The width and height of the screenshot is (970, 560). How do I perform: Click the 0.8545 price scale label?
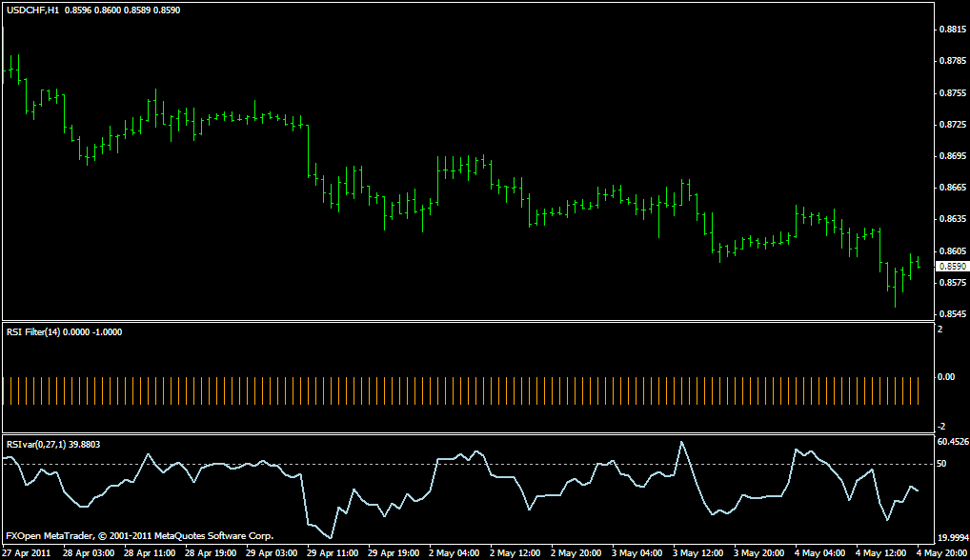point(953,314)
